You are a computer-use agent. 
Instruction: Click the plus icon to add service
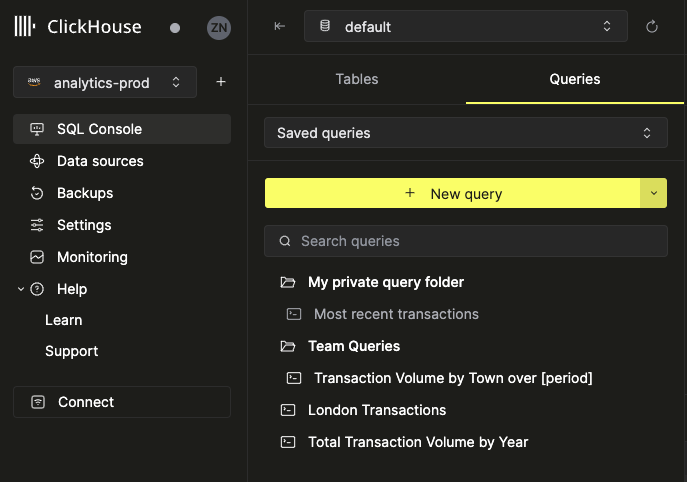click(221, 82)
